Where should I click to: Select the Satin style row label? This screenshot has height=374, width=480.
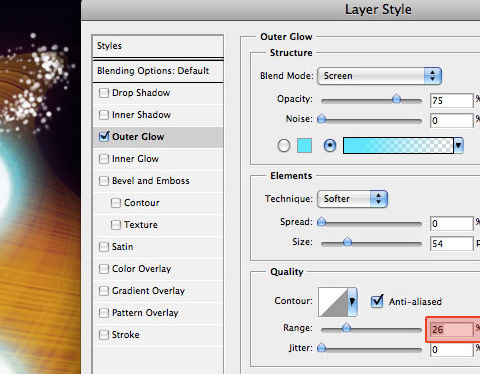click(x=122, y=247)
